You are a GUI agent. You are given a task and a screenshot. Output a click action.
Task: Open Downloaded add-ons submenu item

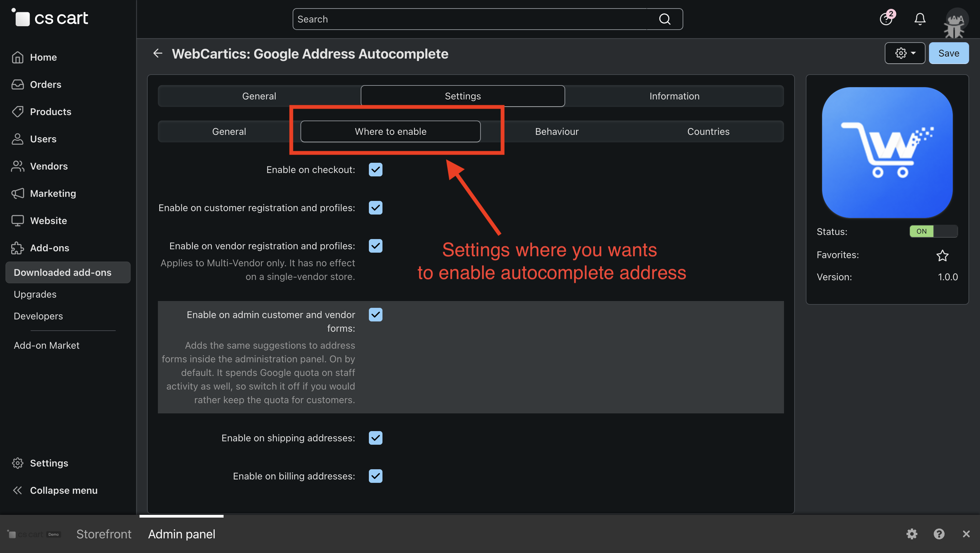coord(68,272)
